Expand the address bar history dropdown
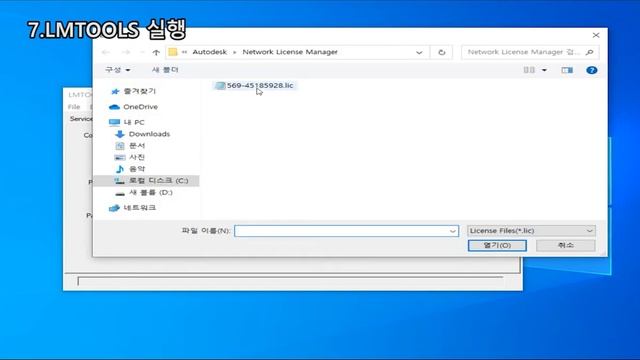Image resolution: width=640 pixels, height=360 pixels. point(419,52)
